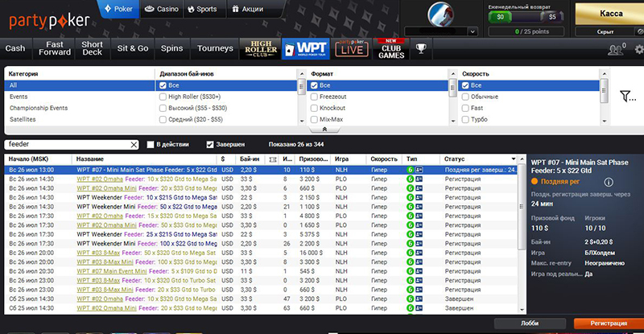Open the friends list icon
Screen dimensions: 644x334
pos(616,49)
